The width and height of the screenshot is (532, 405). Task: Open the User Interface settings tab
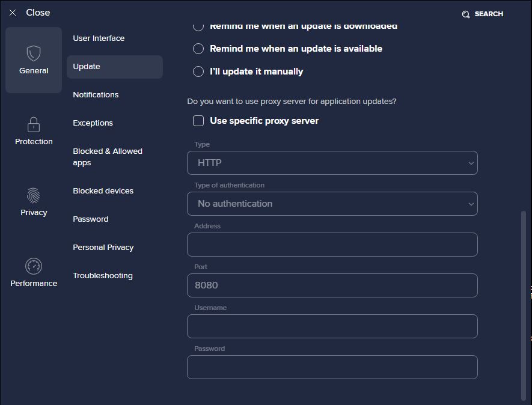(99, 38)
